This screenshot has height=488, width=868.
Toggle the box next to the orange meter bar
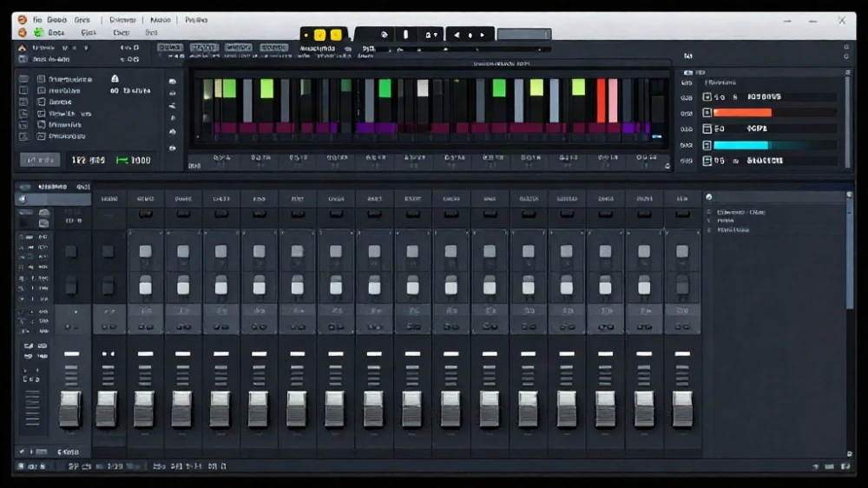pos(707,112)
